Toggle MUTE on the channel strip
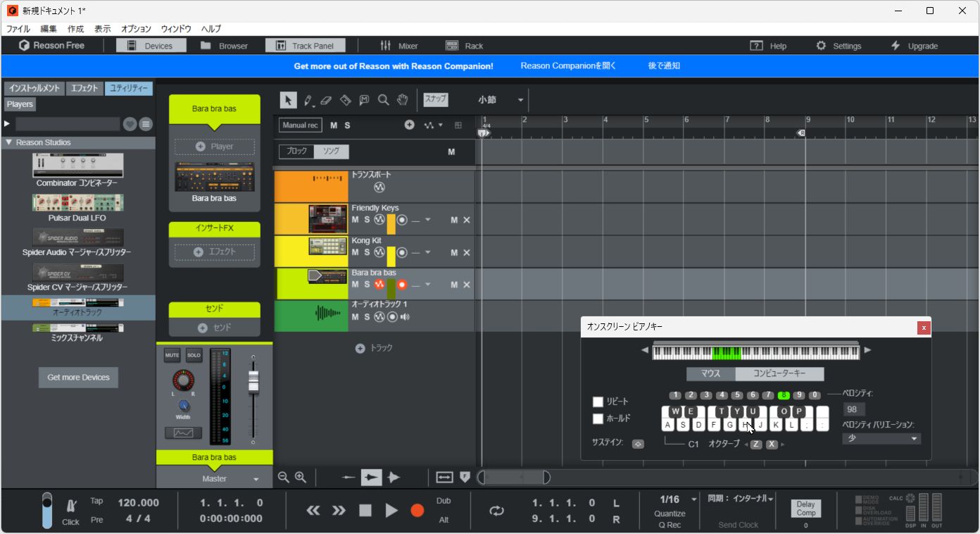The image size is (980, 534). [172, 355]
